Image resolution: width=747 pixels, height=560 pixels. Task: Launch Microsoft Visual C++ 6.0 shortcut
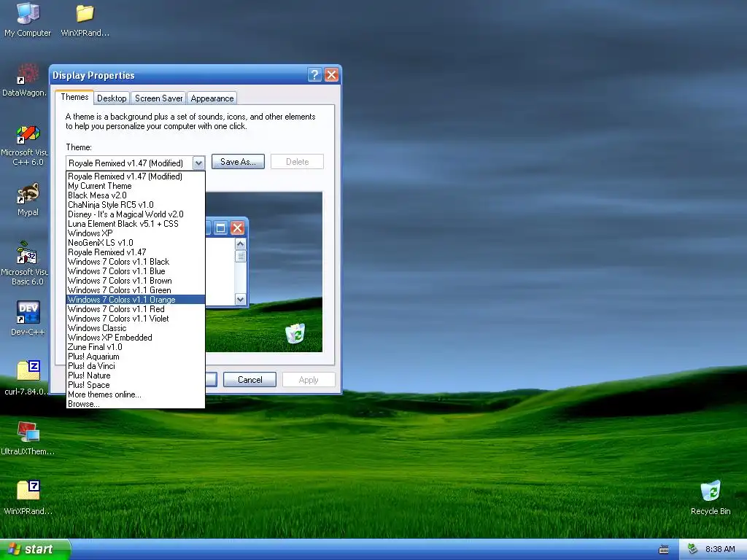tap(28, 144)
